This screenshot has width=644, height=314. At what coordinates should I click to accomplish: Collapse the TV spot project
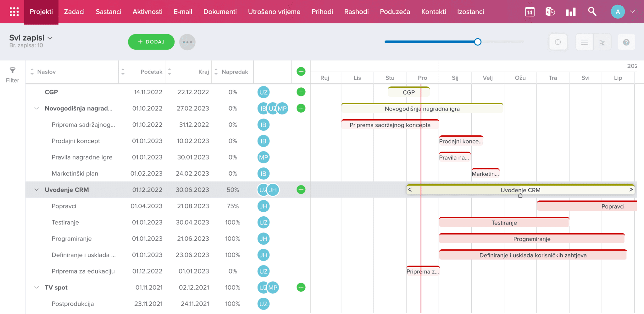tap(36, 287)
